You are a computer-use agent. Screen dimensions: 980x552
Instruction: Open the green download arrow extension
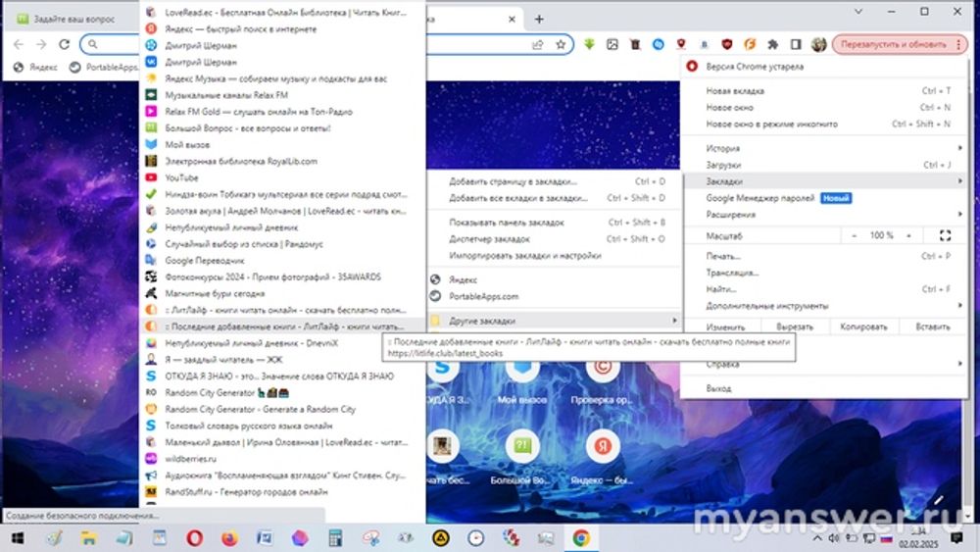(589, 44)
